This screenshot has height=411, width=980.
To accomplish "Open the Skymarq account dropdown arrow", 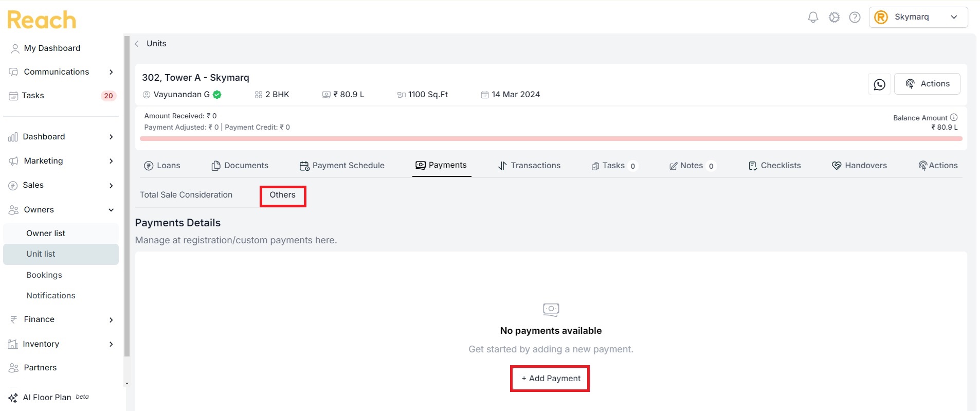I will 954,17.
